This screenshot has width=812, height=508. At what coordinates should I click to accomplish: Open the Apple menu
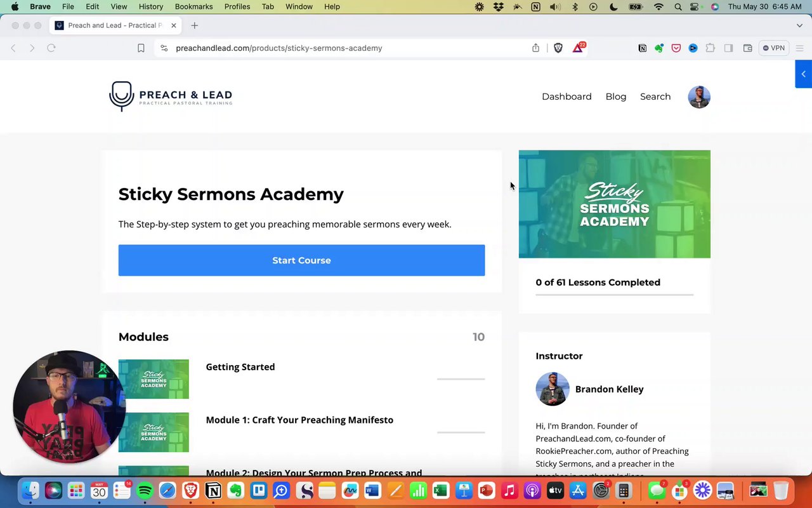click(x=15, y=6)
